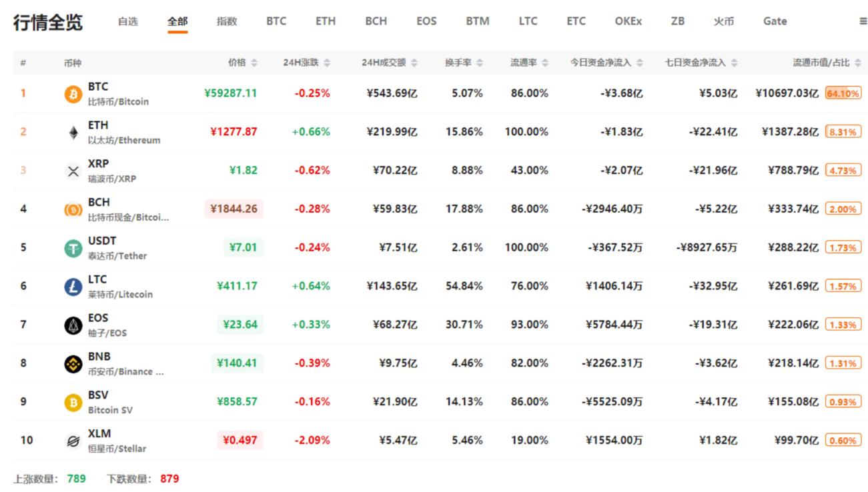Click the Ethereum ETH diamond icon
This screenshot has height=492, width=868.
coord(73,133)
